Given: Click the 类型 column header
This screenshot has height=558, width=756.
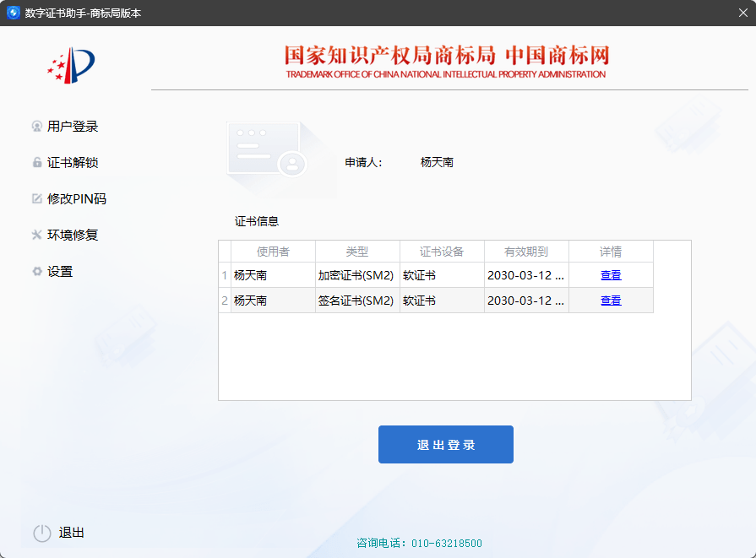Looking at the screenshot, I should point(357,252).
